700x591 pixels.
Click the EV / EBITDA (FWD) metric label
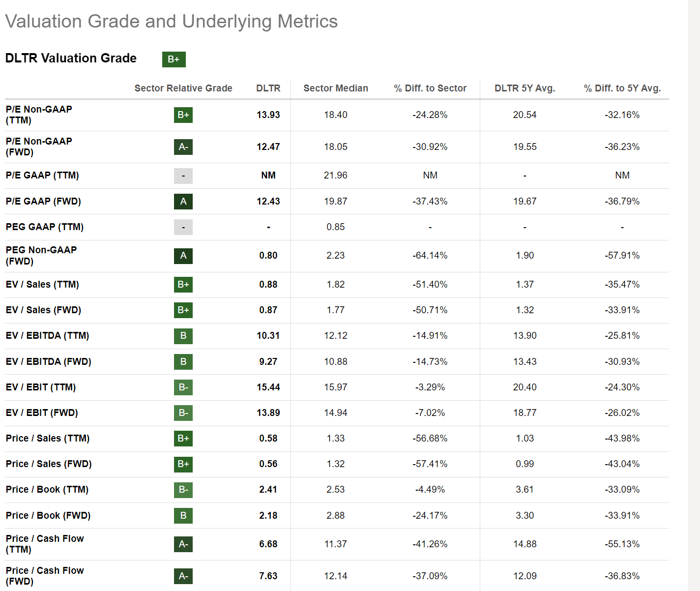tap(49, 362)
